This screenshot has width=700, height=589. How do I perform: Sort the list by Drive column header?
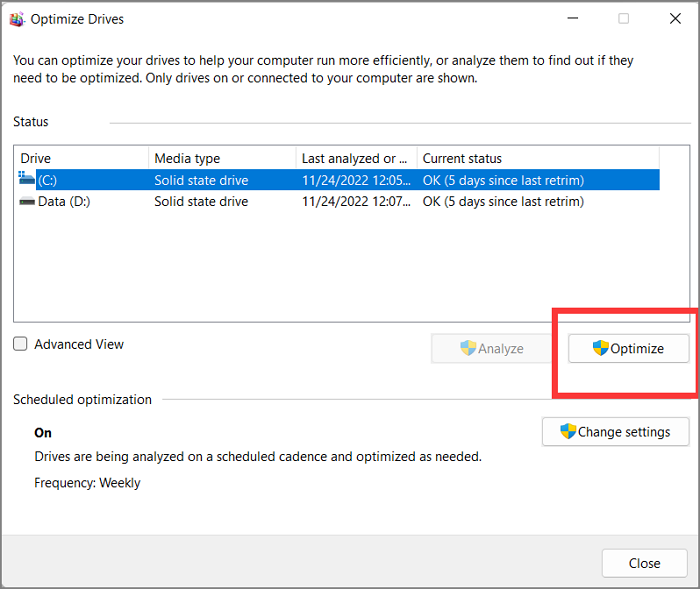pyautogui.click(x=80, y=158)
